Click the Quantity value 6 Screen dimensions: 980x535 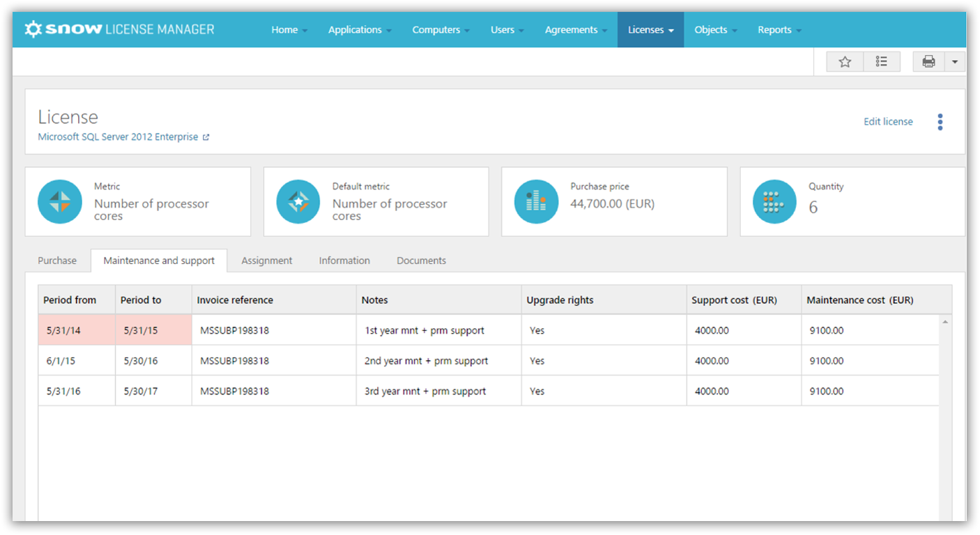click(x=813, y=208)
